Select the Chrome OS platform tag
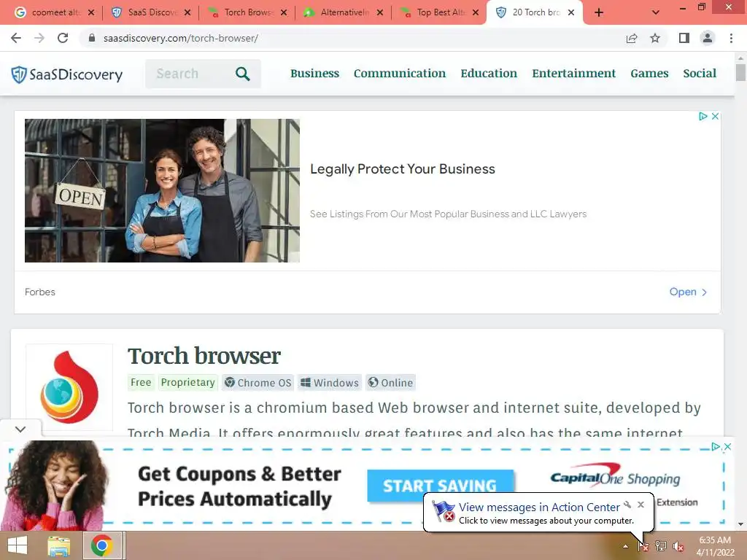 pyautogui.click(x=258, y=382)
